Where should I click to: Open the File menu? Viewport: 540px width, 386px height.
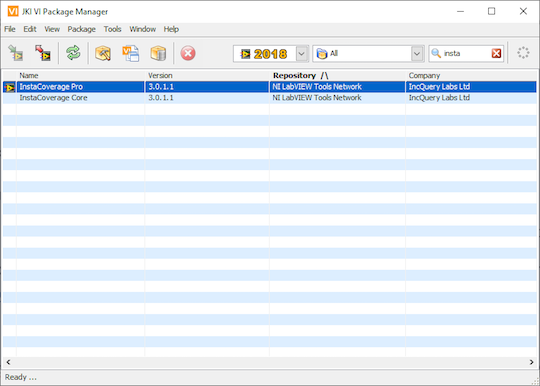pos(10,29)
